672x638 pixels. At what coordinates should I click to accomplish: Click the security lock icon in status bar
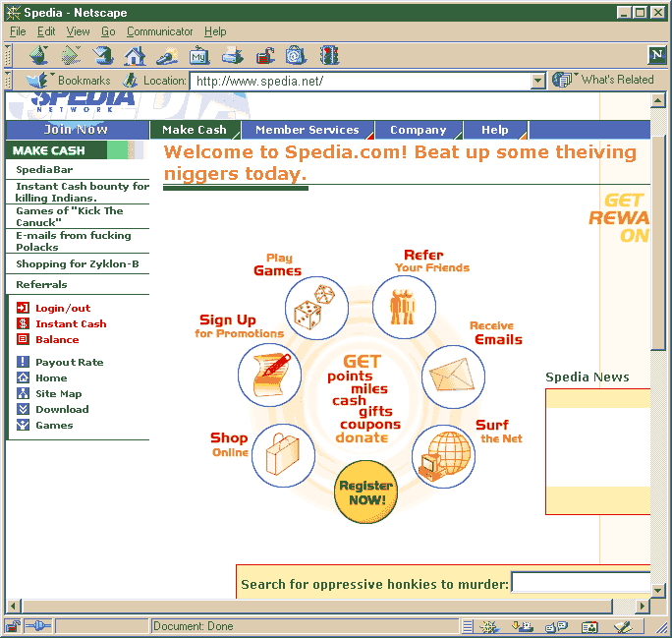tap(14, 626)
